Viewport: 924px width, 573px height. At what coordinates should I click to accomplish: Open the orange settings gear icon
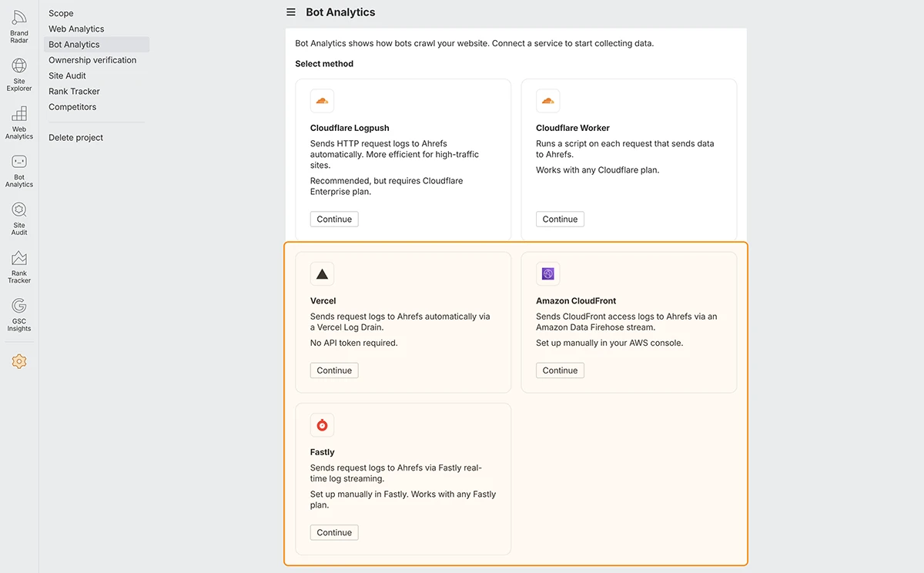click(x=19, y=361)
